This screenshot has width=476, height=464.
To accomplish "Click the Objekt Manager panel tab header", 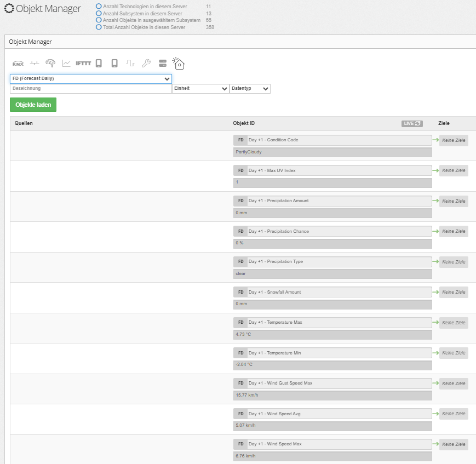I will point(31,42).
